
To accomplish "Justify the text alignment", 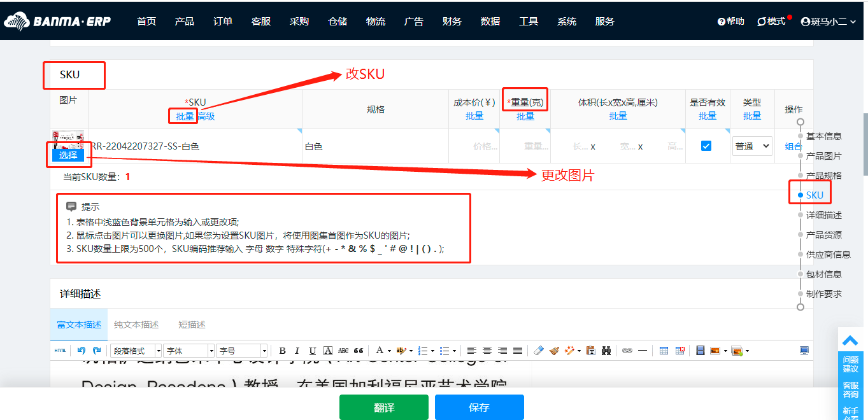I will click(518, 351).
